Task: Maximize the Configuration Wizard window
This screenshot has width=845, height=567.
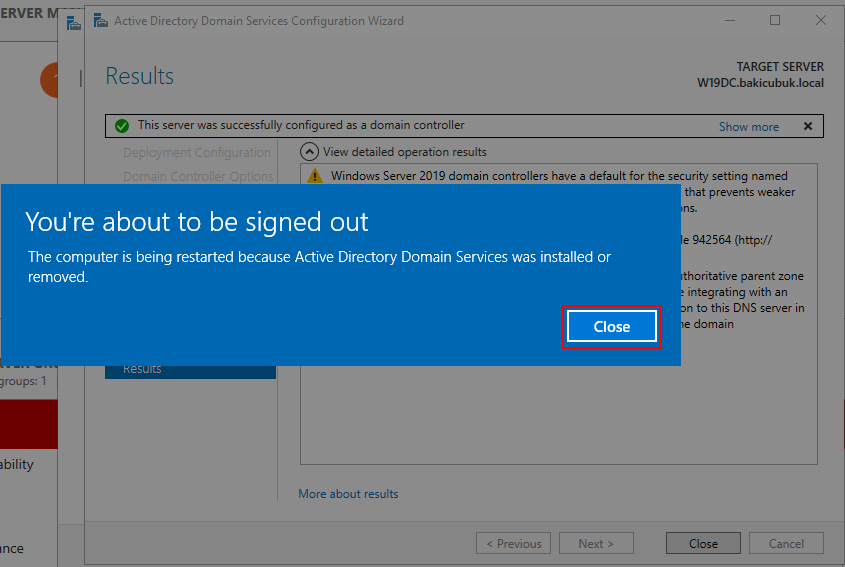Action: 775,20
